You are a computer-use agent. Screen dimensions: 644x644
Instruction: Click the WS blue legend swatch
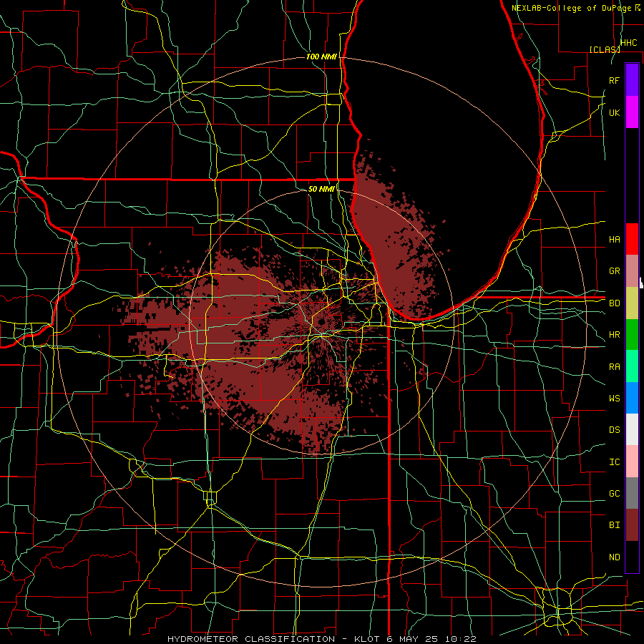[632, 398]
